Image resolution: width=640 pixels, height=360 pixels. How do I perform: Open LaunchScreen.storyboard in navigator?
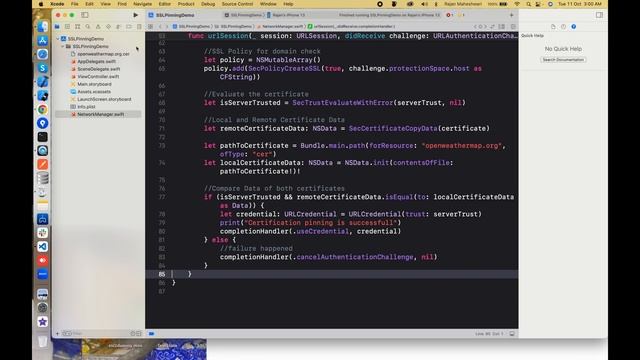pos(104,99)
